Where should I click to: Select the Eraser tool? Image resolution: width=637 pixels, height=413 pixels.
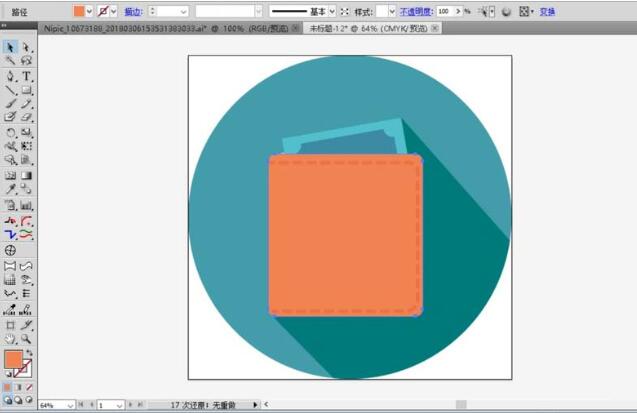[26, 117]
